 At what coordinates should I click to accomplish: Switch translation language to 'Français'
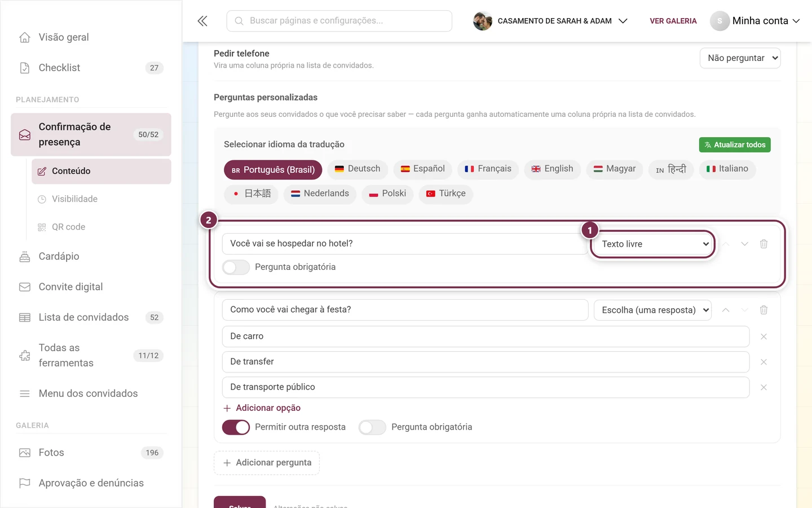488,169
